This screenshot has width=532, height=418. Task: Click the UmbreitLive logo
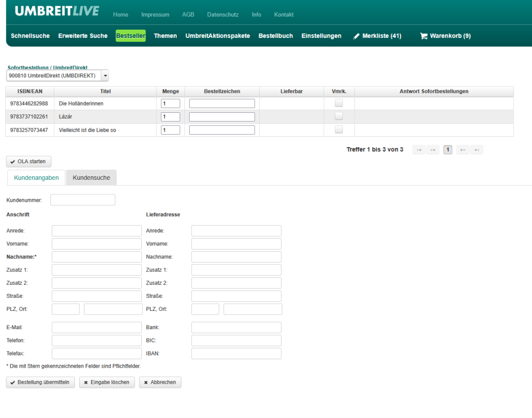pyautogui.click(x=57, y=11)
